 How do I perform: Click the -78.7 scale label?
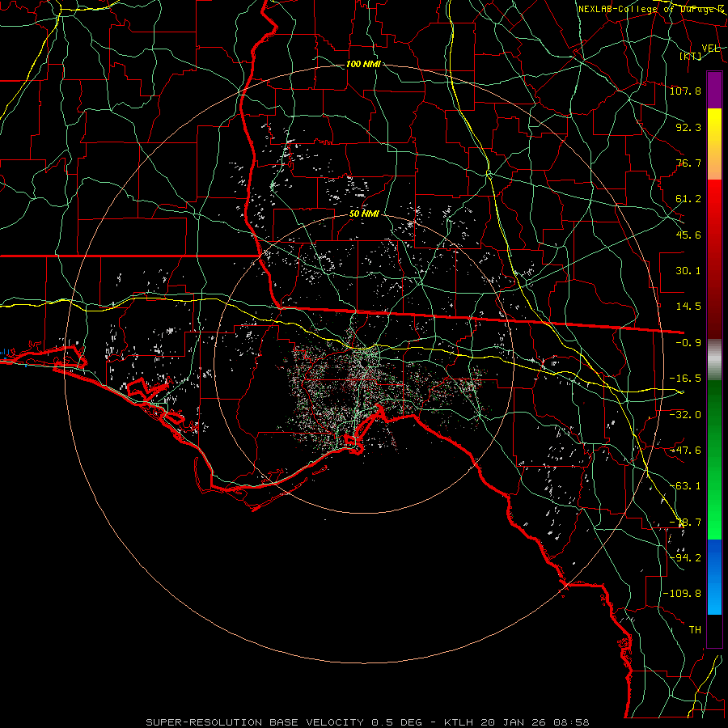[x=685, y=523]
